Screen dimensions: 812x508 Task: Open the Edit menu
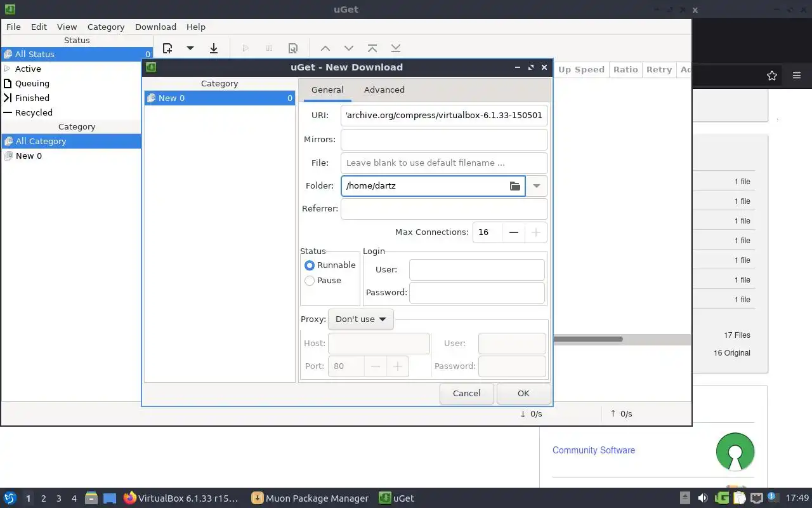[x=39, y=27]
